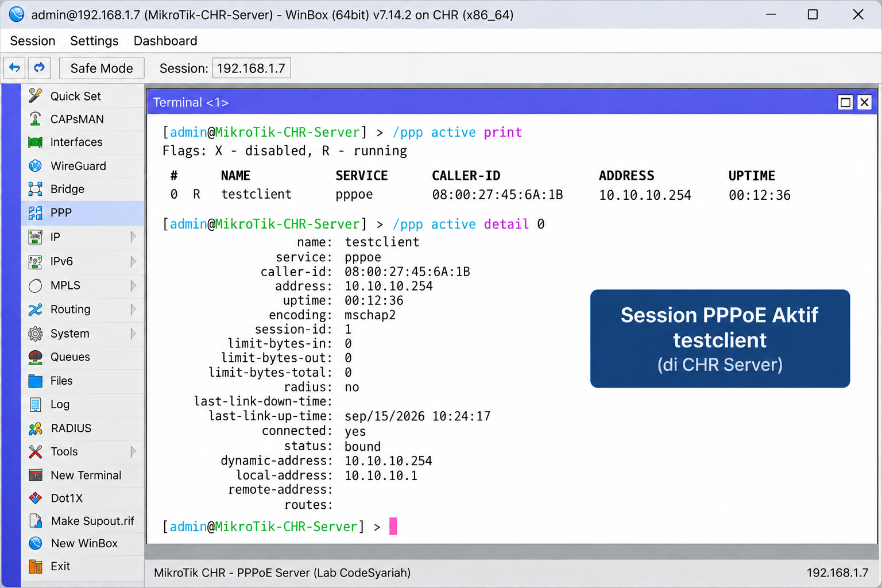Toggle Safe Mode button
Image resolution: width=882 pixels, height=588 pixels.
tap(102, 68)
